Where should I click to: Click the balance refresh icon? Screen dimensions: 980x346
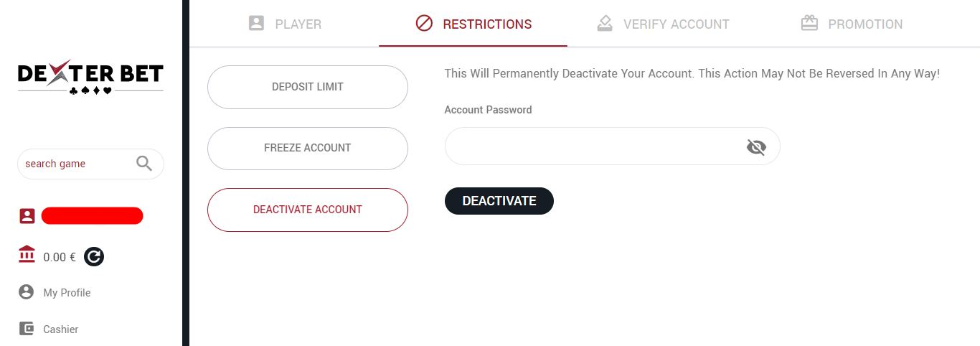point(94,256)
